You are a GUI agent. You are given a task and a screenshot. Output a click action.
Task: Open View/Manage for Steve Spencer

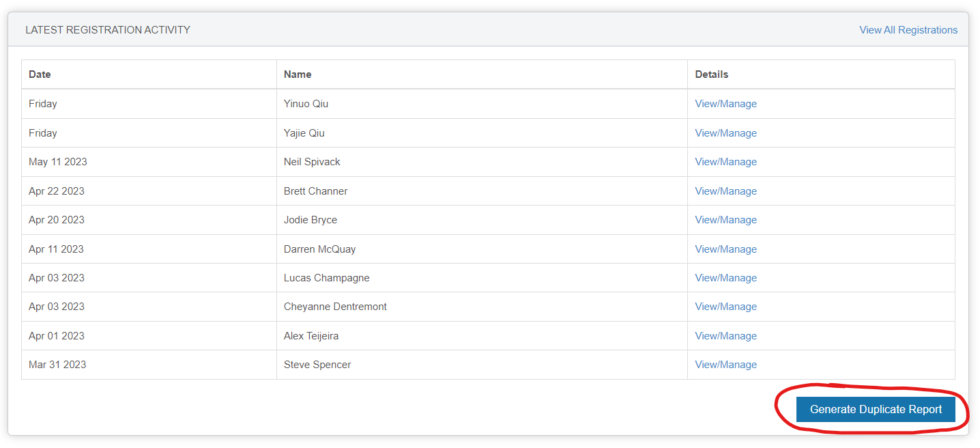pos(725,364)
